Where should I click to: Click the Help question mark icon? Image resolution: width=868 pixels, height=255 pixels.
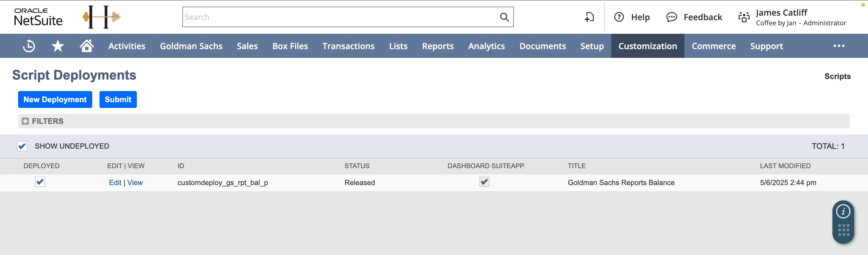(x=619, y=17)
